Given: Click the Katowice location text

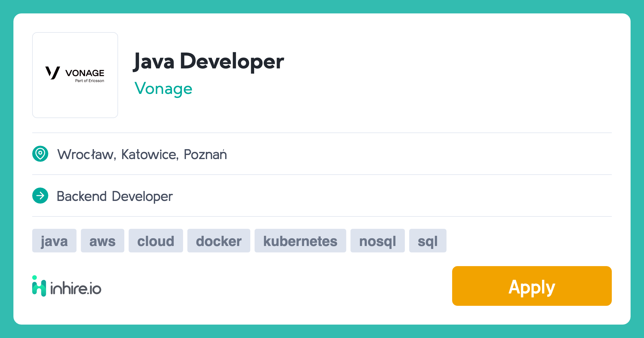Looking at the screenshot, I should click(149, 155).
